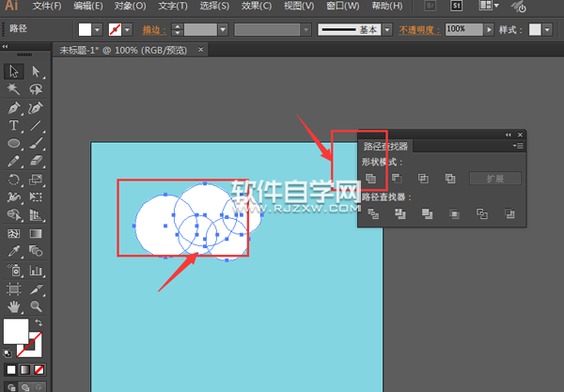The width and height of the screenshot is (564, 392).
Task: Open the 对象(O) menu
Action: pos(131,7)
